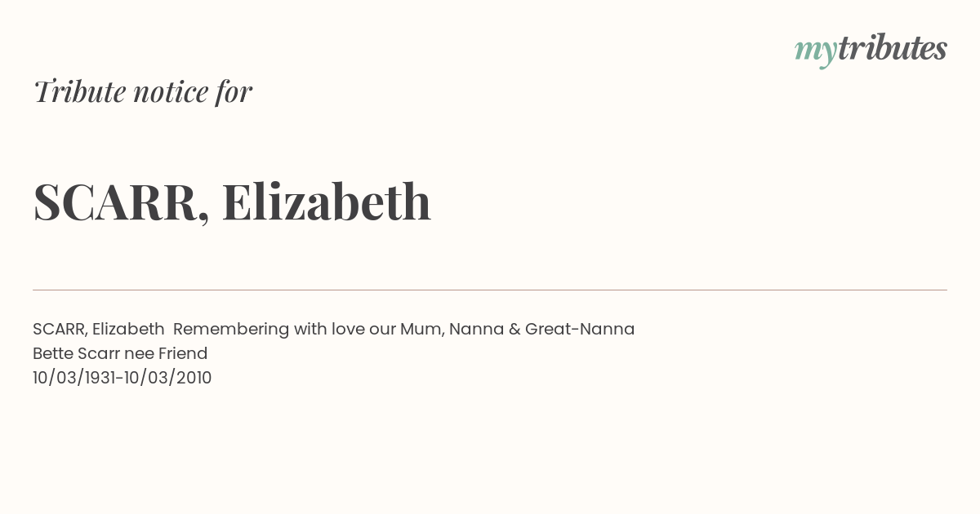Click the mytributes logo
The width and height of the screenshot is (980, 514).
871,49
